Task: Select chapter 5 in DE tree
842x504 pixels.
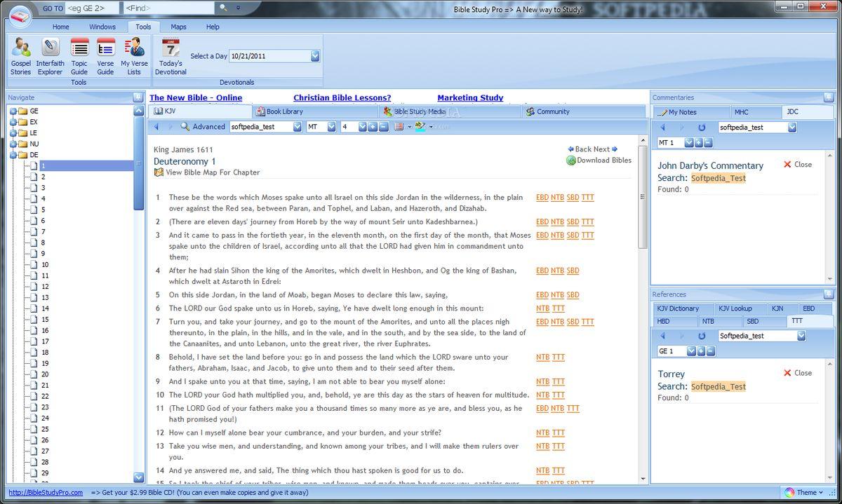Action: coord(43,210)
